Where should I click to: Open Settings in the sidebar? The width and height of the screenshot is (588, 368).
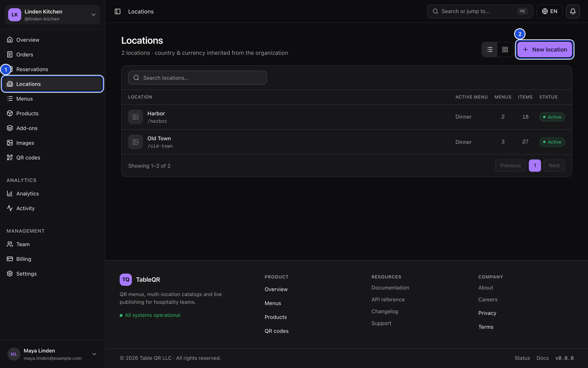(52, 274)
